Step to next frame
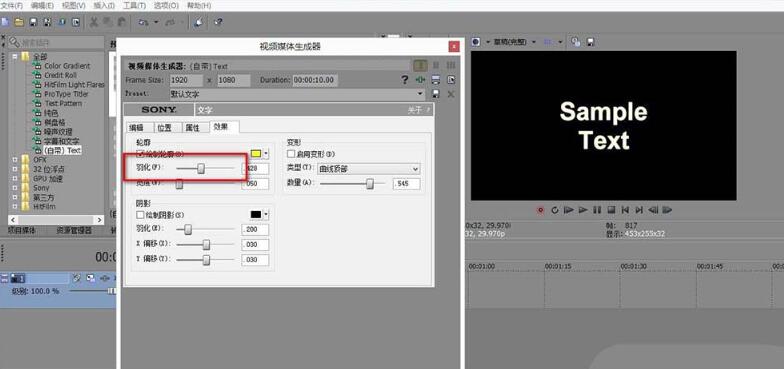Image resolution: width=784 pixels, height=369 pixels. click(667, 210)
